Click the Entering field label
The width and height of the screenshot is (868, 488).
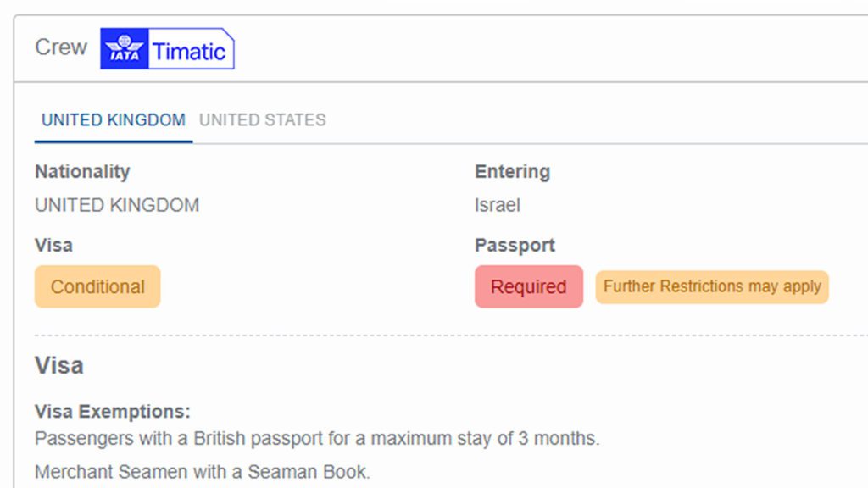(512, 171)
